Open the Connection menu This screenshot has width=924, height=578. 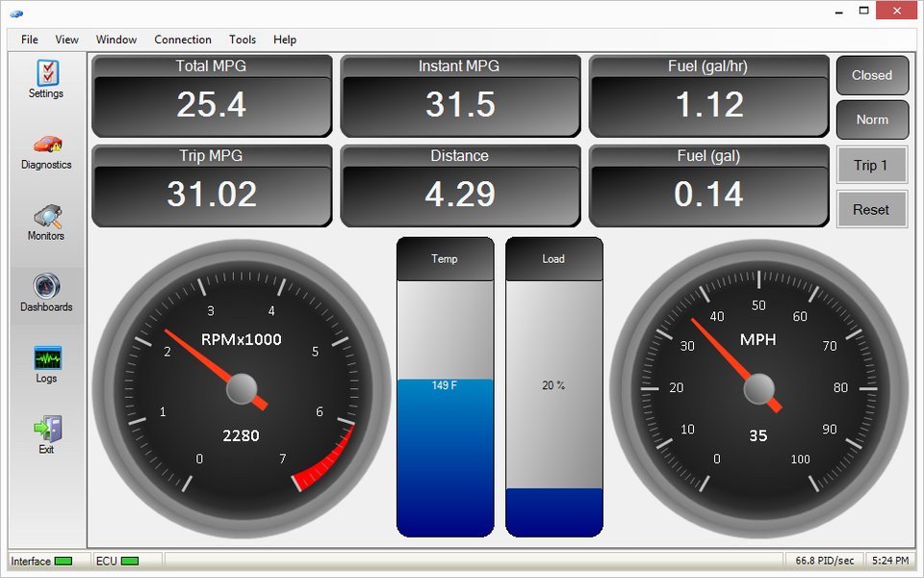tap(182, 39)
